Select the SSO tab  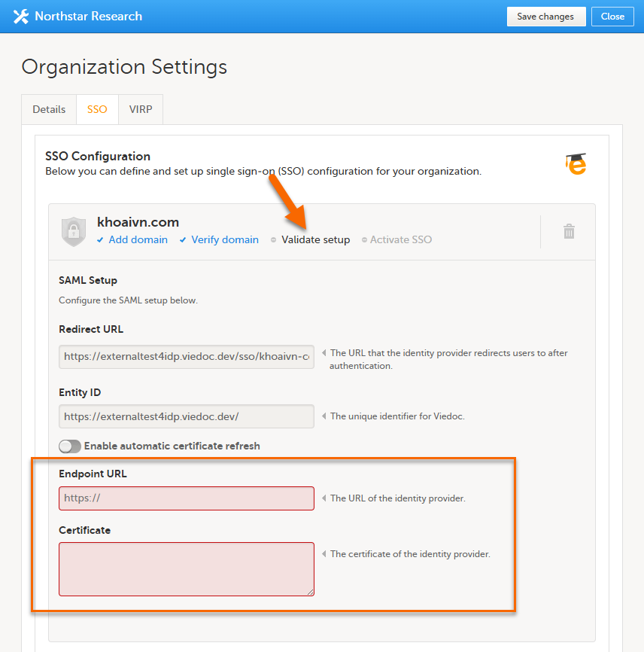point(97,109)
